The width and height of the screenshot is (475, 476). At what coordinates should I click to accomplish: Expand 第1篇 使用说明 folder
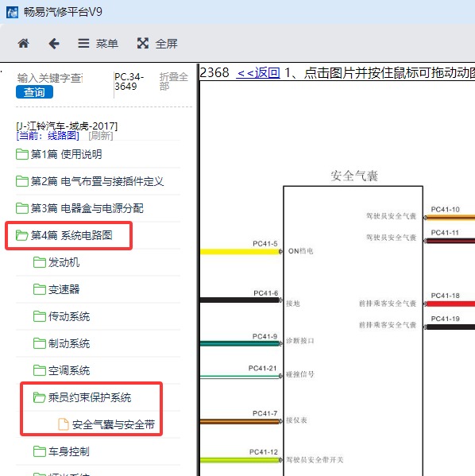pos(66,154)
